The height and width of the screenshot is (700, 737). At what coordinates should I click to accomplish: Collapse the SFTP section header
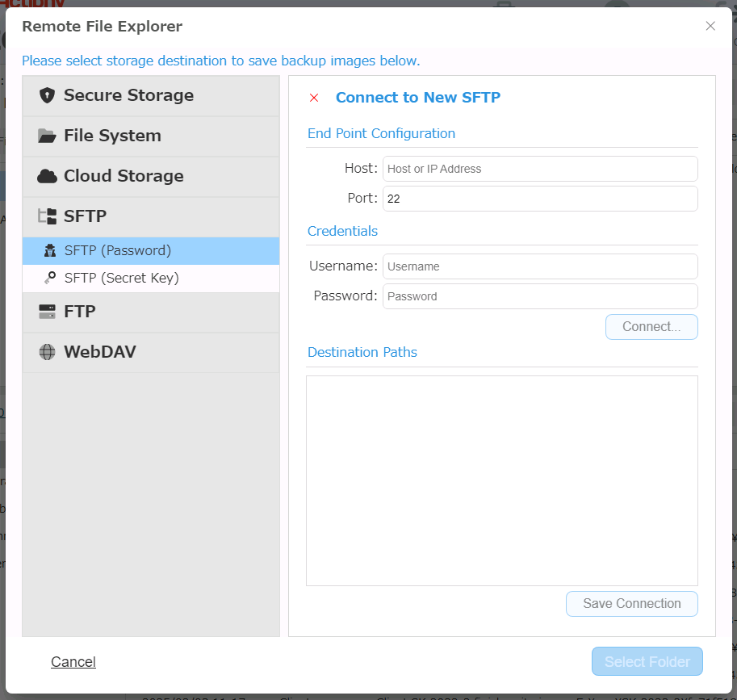[85, 216]
